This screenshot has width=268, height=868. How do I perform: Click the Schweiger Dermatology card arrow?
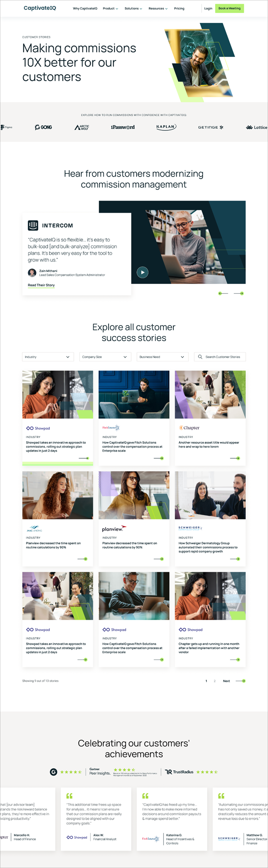pos(235,559)
